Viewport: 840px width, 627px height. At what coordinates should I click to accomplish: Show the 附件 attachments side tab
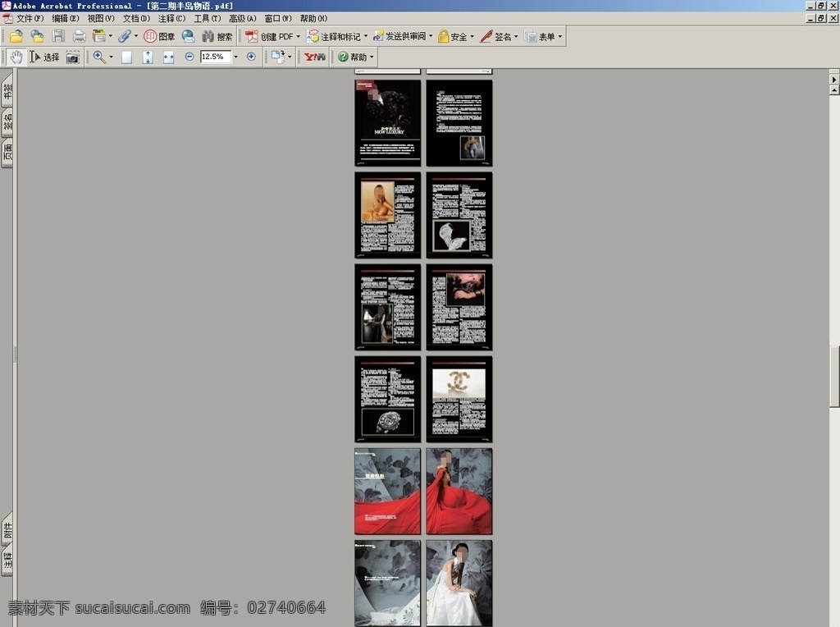(x=7, y=530)
